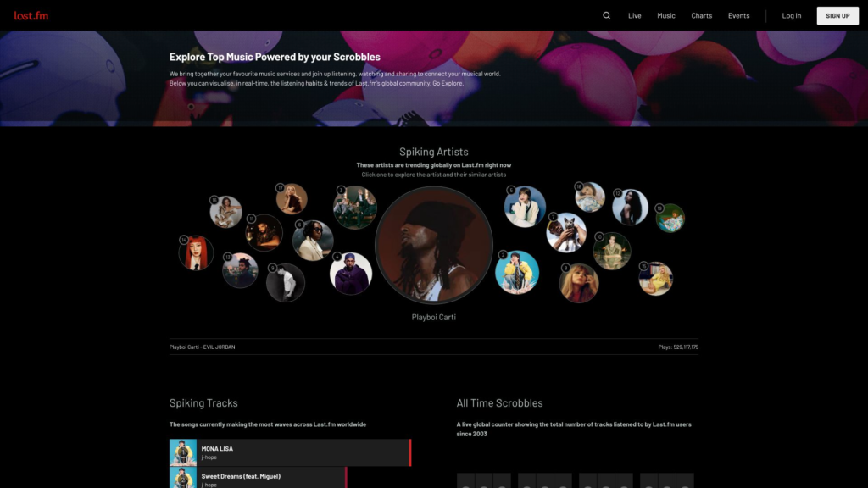The width and height of the screenshot is (868, 488).
Task: Pick artist bubble number 9
Action: 286,283
